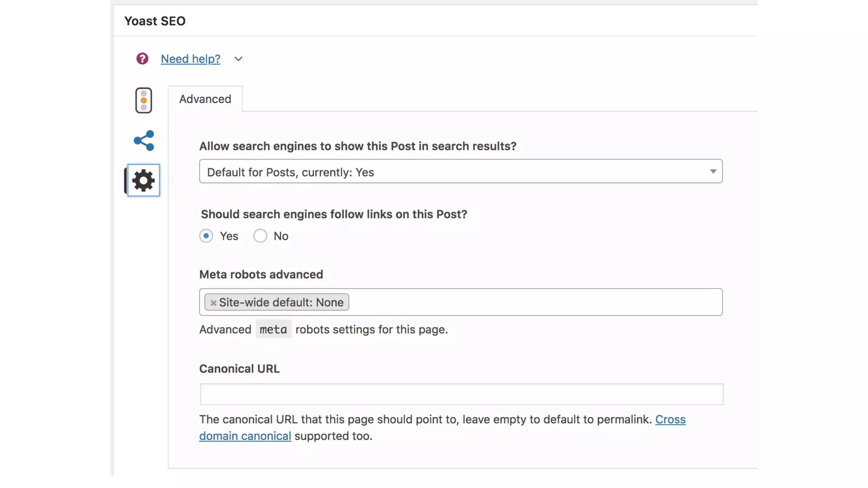The height and width of the screenshot is (488, 868).
Task: Click the 'Canonical URL' field label
Action: click(x=239, y=369)
